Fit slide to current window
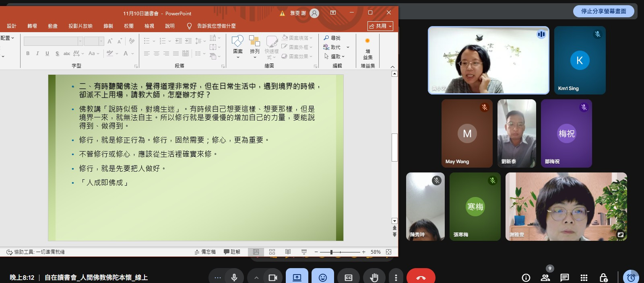Screen dimensions: 644x283 (388, 252)
